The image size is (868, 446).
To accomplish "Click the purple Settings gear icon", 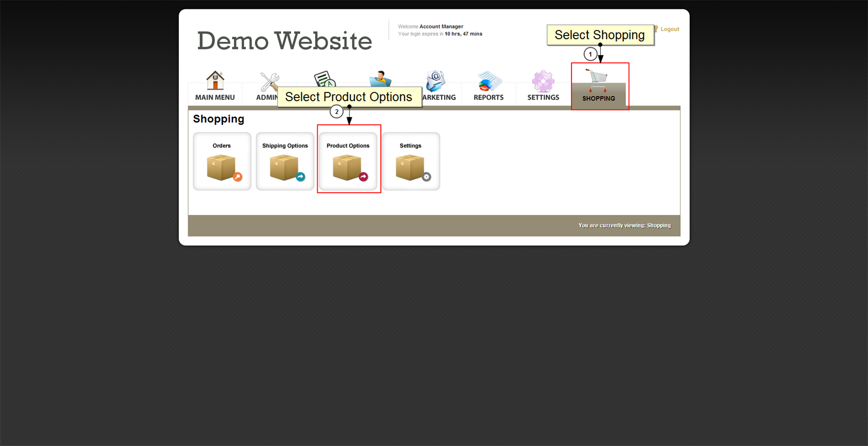I will 543,81.
